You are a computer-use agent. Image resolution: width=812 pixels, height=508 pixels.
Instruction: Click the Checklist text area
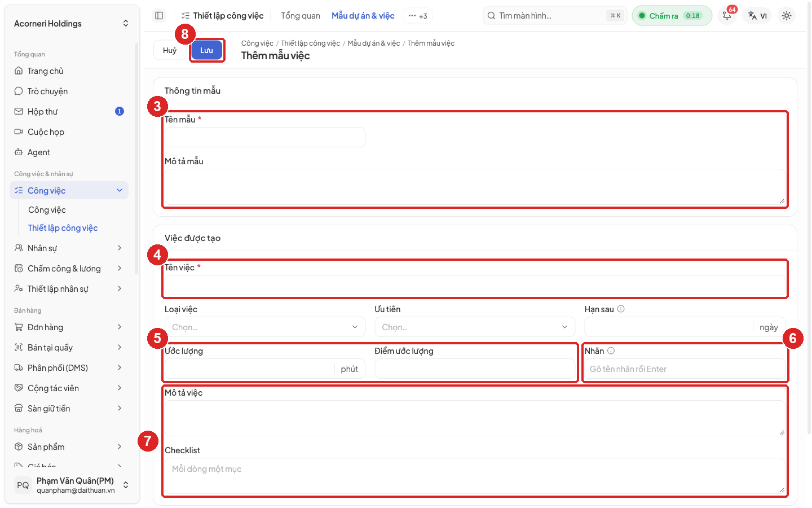tap(475, 476)
